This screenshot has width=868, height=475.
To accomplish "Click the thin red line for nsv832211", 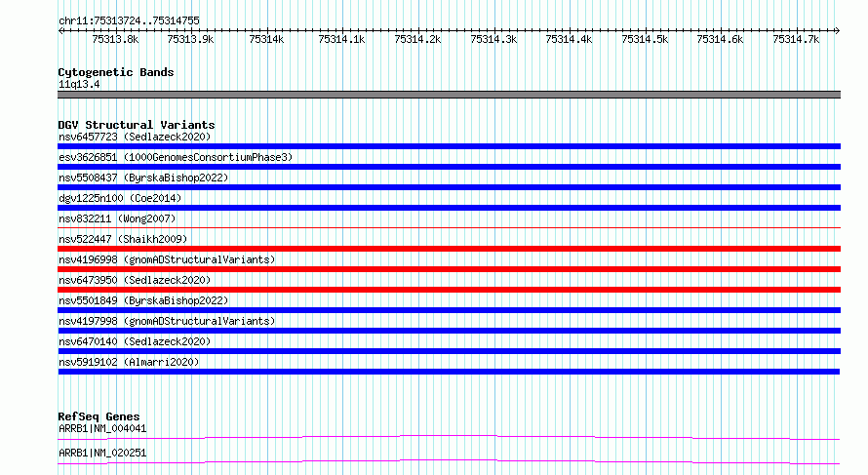I will pos(449,227).
